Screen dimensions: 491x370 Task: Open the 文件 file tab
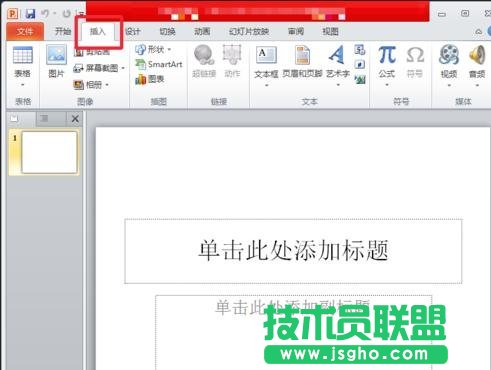[25, 32]
